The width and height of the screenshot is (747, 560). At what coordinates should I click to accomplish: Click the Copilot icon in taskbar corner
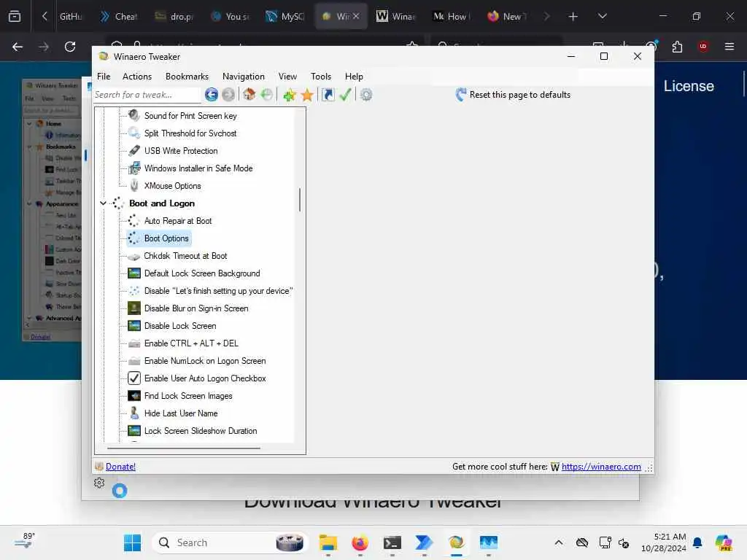(x=723, y=542)
